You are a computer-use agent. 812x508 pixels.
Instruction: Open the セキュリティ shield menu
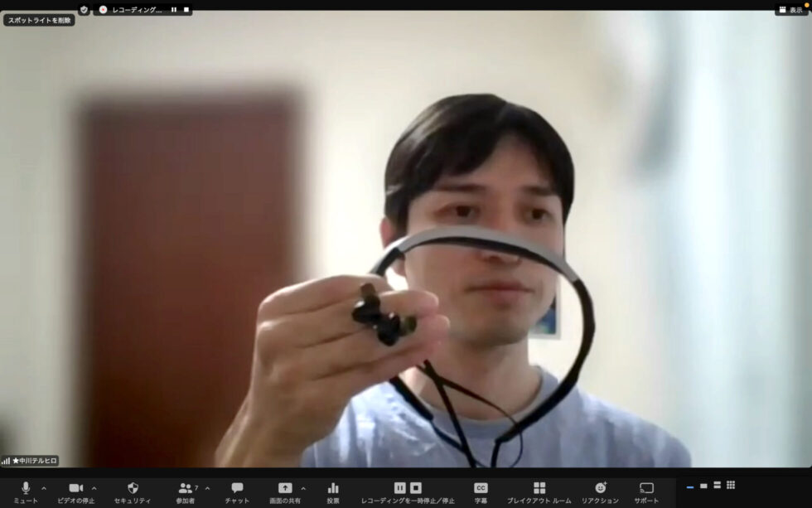pos(133,488)
